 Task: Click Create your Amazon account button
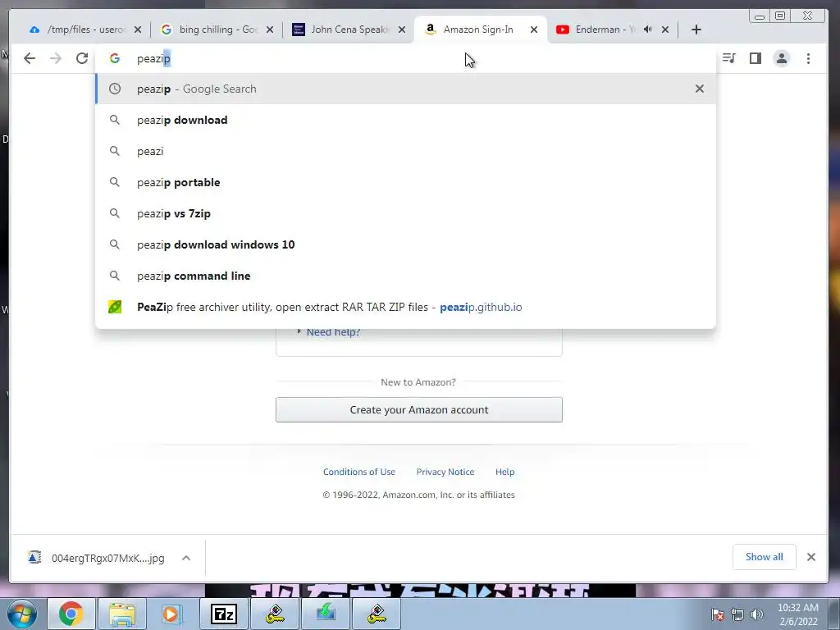(x=419, y=410)
